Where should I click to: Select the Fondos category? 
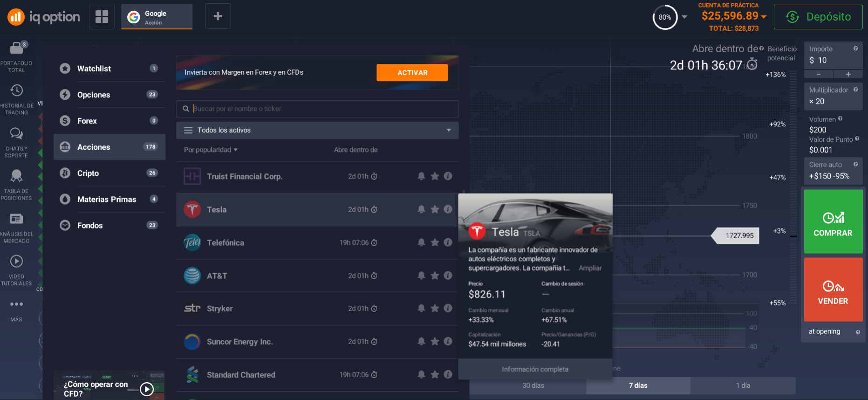[109, 225]
